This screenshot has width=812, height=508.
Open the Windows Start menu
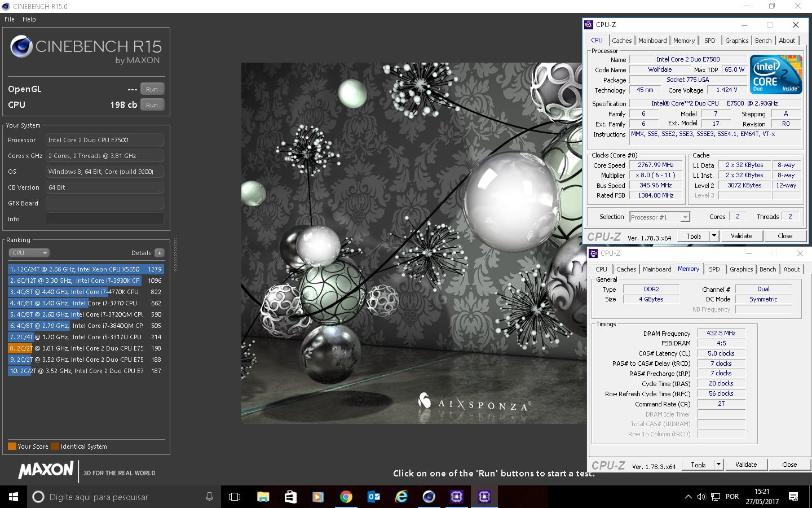pos(14,497)
